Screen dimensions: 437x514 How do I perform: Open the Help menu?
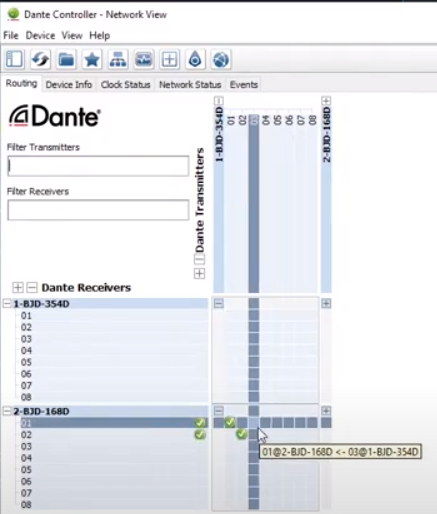click(100, 35)
